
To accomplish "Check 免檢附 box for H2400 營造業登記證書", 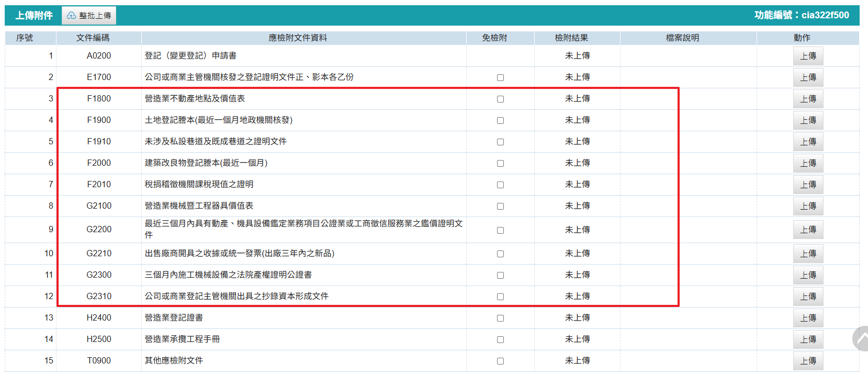I will (x=500, y=318).
